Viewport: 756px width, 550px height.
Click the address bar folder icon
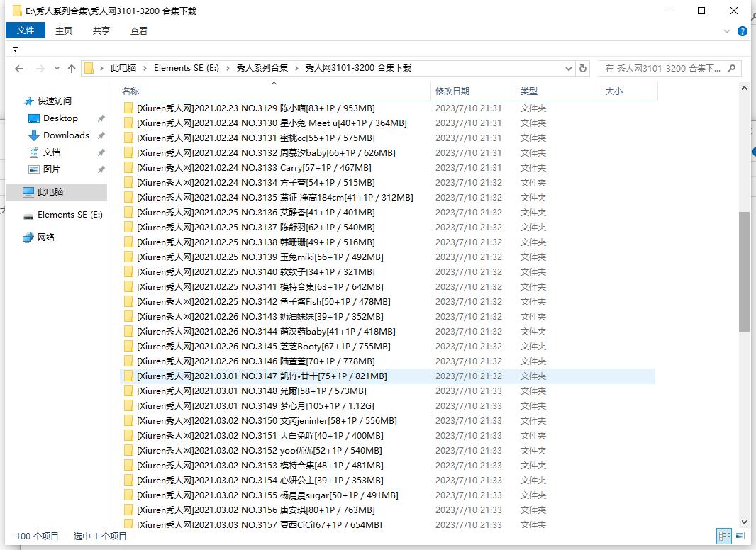coord(89,69)
